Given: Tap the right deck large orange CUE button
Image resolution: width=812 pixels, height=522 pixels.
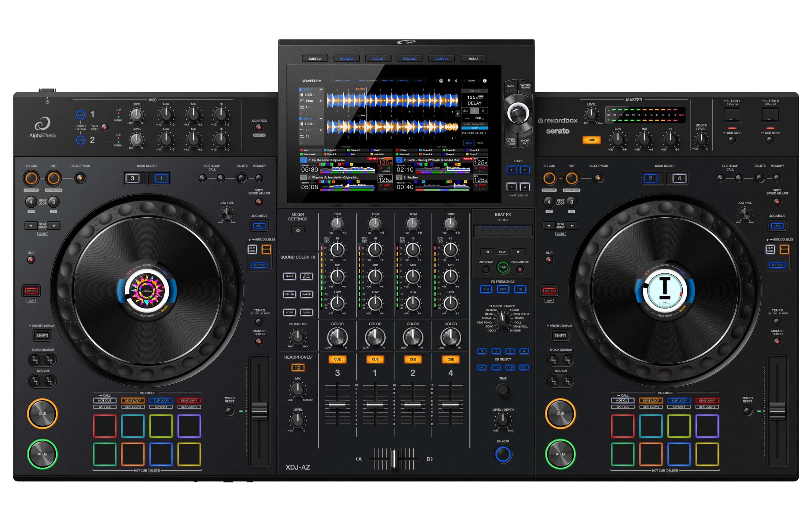Looking at the screenshot, I should pyautogui.click(x=560, y=414).
